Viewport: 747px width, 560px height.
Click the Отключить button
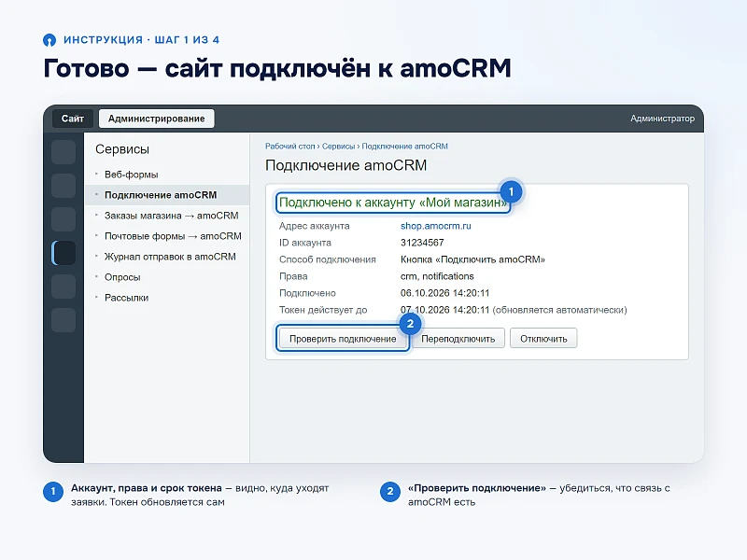click(x=543, y=339)
